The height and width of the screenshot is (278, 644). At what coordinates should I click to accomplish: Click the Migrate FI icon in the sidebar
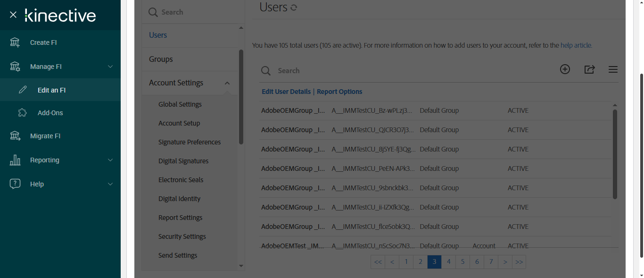[15, 136]
